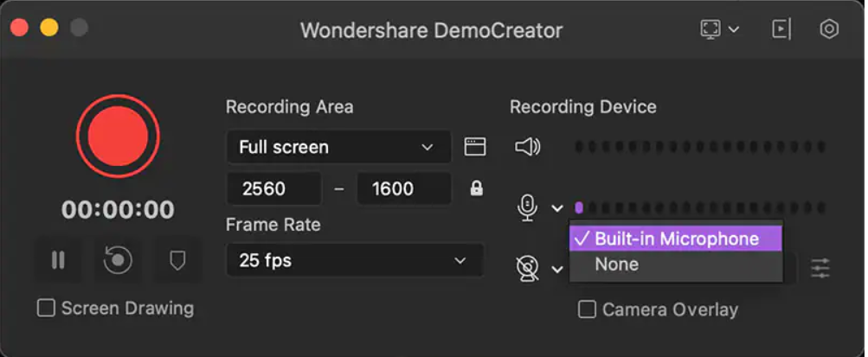Toggle the aspect ratio lock icon
Viewport: 868px width, 357px height.
476,189
